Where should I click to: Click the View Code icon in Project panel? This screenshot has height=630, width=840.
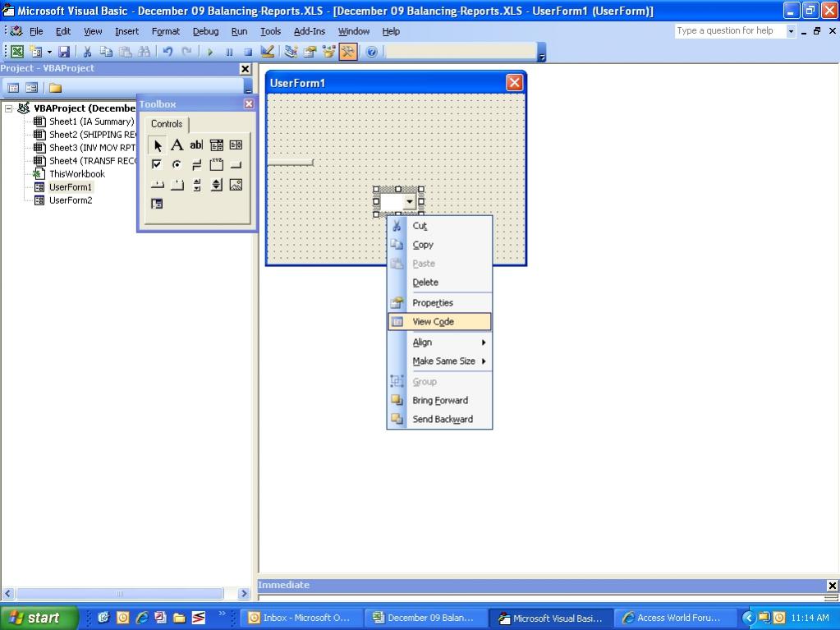coord(13,87)
